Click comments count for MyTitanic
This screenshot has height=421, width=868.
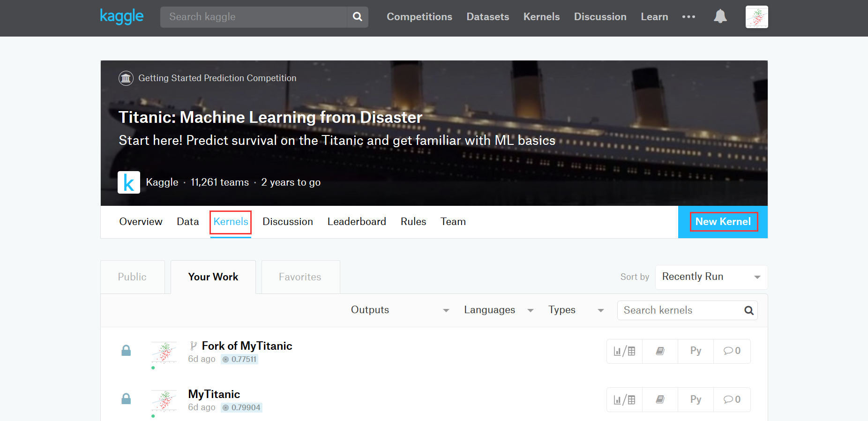[732, 399]
